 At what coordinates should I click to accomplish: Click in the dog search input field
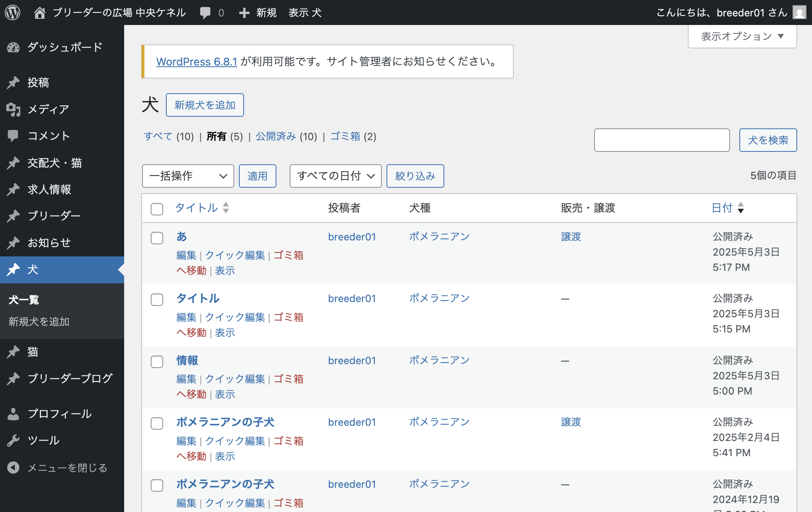(662, 140)
